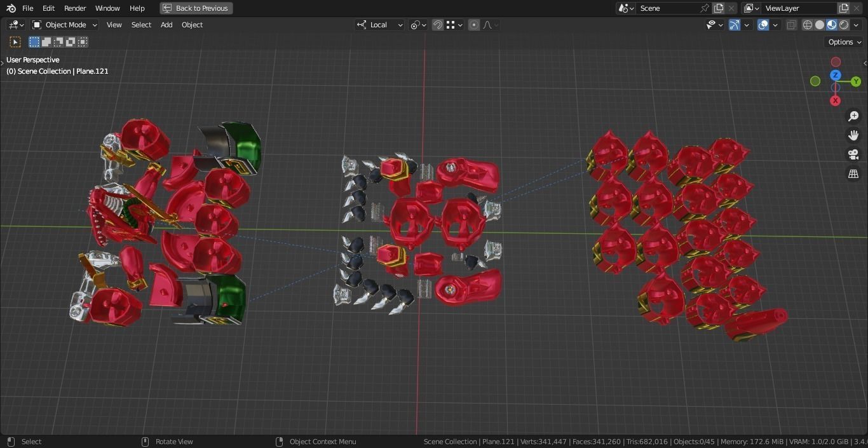Viewport: 868px width, 448px height.
Task: Add a new view layer with the copy icon
Action: tap(844, 8)
